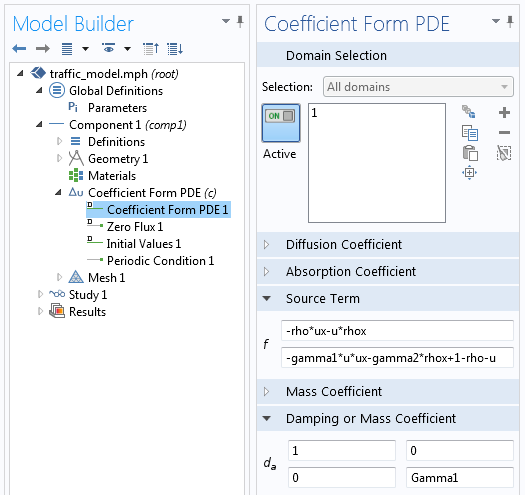525x495 pixels.
Task: Collapse Component 1 (comp1) node
Action: pyautogui.click(x=39, y=124)
